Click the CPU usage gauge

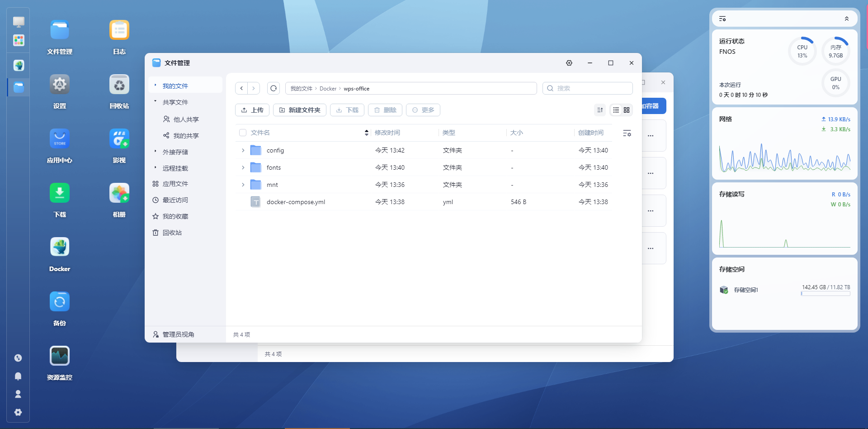click(x=802, y=51)
